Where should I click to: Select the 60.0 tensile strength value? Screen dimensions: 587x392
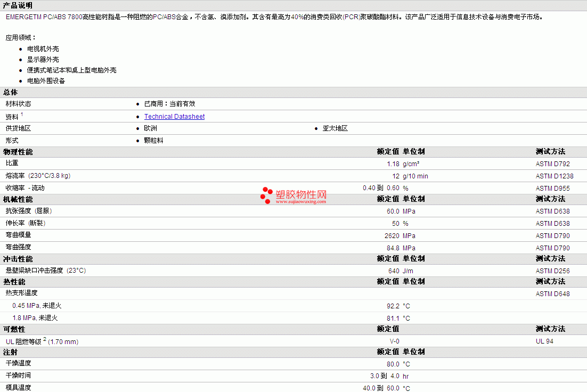coord(393,211)
